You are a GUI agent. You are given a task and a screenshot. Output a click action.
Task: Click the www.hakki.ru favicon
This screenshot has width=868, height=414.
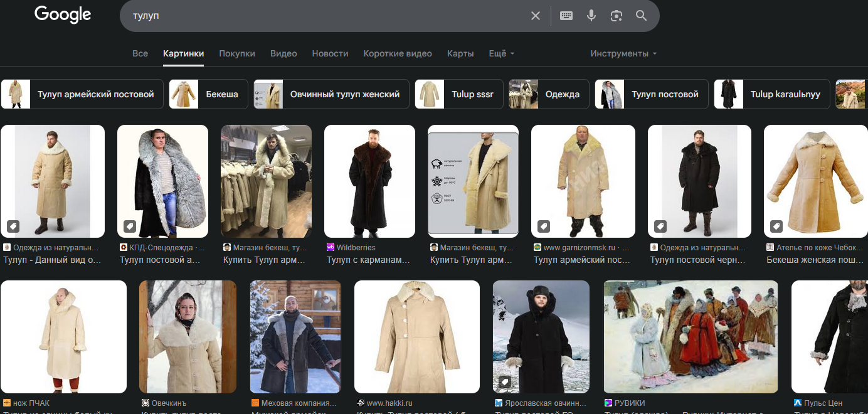(x=361, y=403)
